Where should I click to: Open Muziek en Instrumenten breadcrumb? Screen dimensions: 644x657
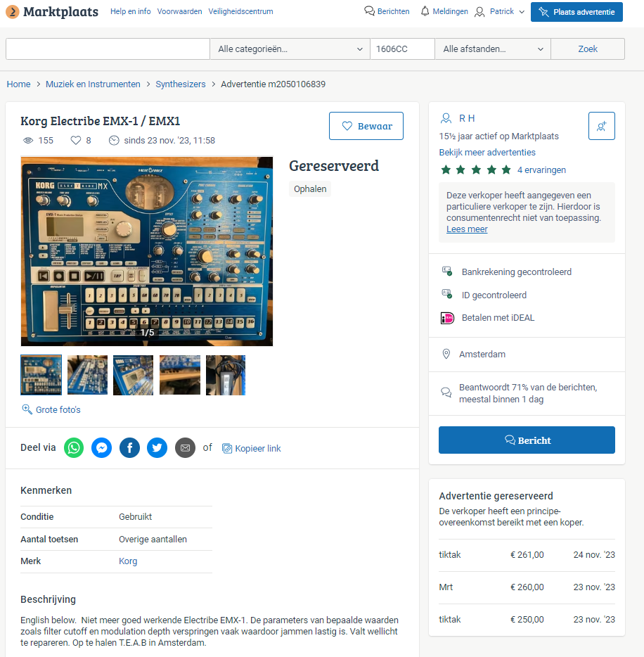pos(93,84)
